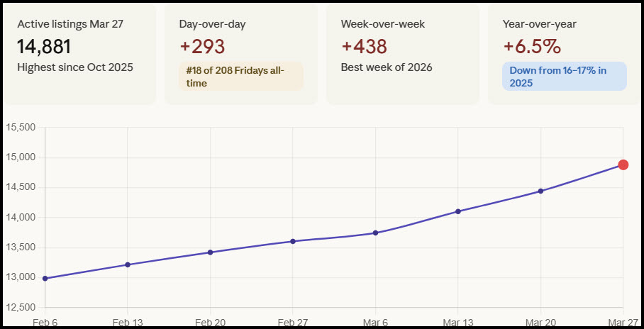Click the 13,500 y-axis label
The height and width of the screenshot is (329, 644).
[x=20, y=247]
